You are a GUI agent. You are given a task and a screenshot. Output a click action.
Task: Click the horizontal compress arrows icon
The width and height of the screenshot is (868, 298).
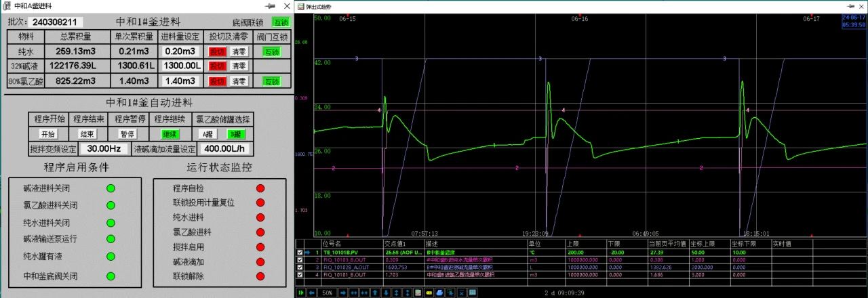point(364,293)
